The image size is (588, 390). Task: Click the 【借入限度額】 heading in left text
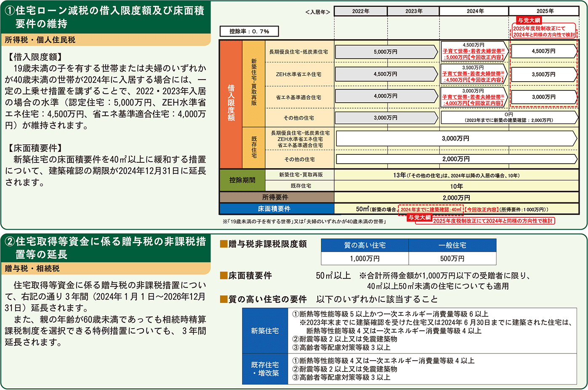[35, 57]
